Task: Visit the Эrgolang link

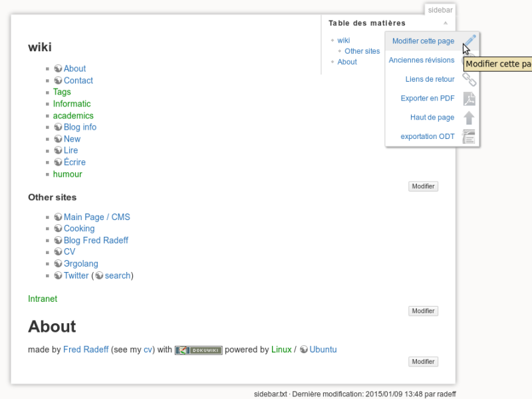Action: [x=80, y=263]
